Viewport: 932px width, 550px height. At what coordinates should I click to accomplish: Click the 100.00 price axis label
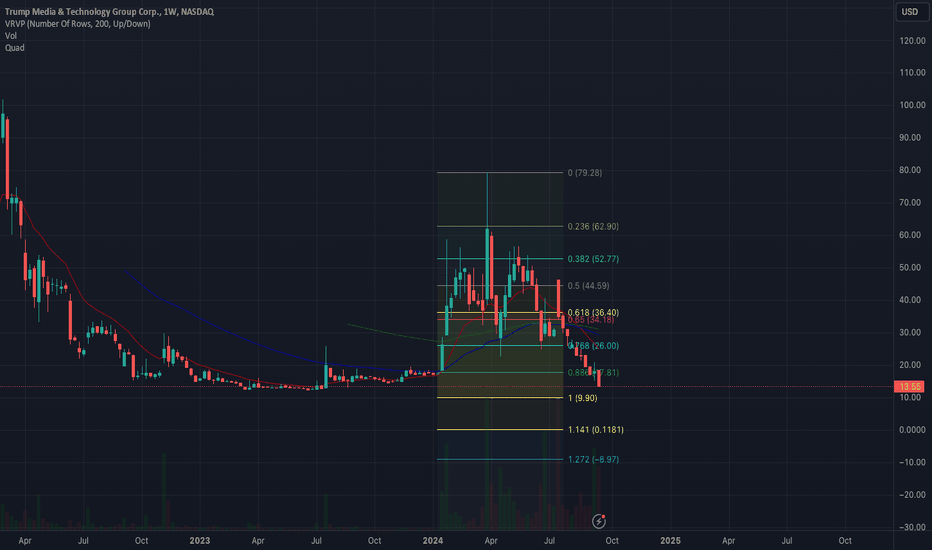[x=912, y=105]
